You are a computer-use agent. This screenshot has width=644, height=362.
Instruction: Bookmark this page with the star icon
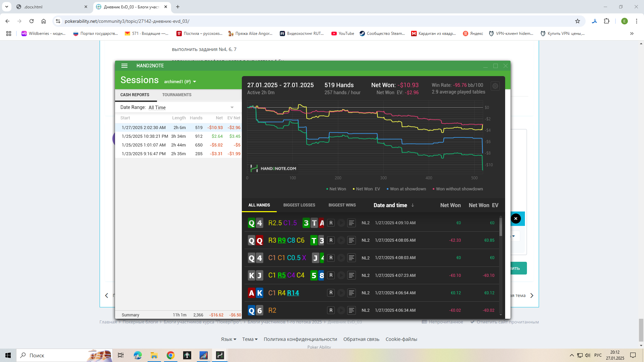tap(577, 21)
